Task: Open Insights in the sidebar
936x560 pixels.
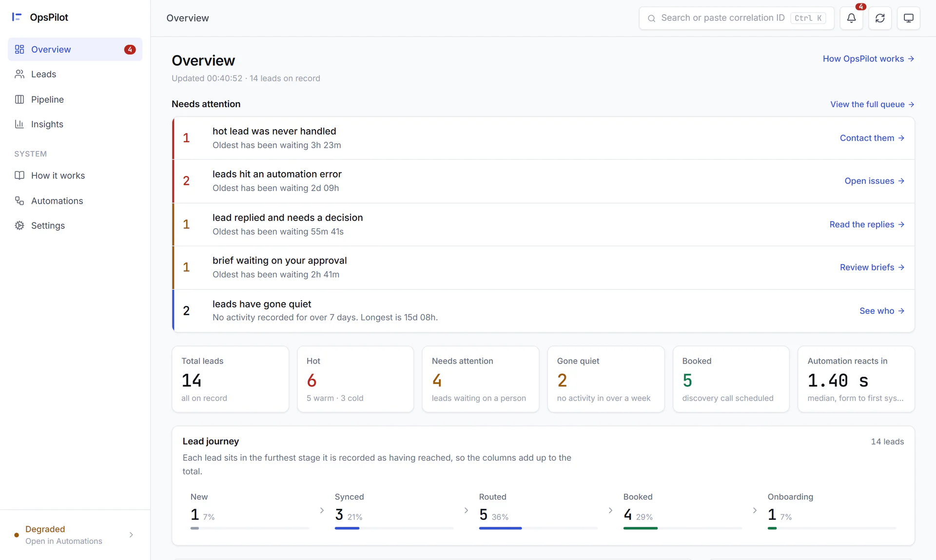Action: [x=75, y=124]
